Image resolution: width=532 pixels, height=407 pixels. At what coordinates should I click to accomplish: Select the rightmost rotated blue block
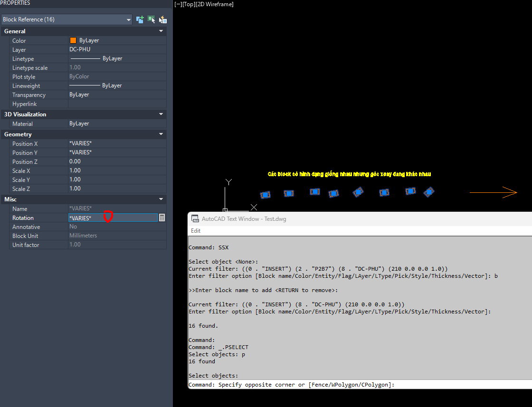429,192
